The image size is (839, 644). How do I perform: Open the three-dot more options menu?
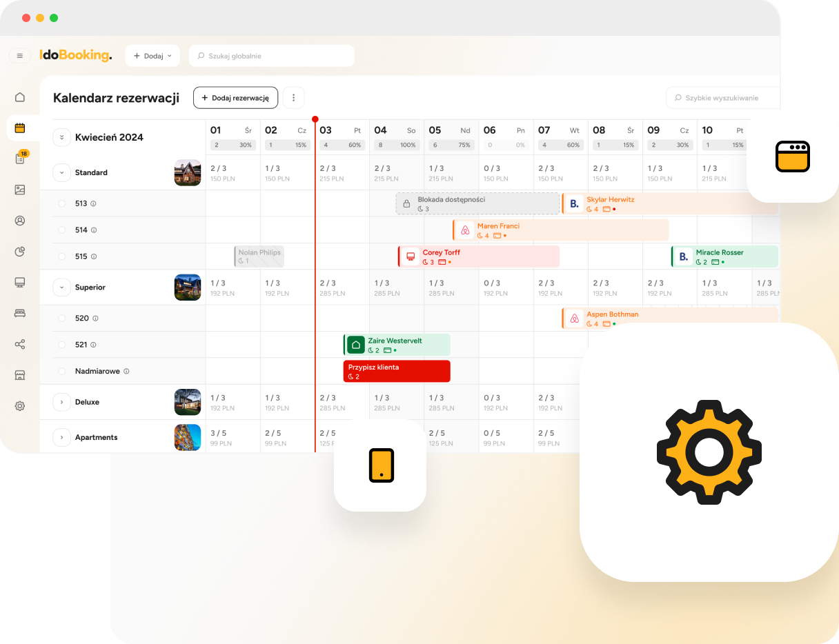click(293, 98)
